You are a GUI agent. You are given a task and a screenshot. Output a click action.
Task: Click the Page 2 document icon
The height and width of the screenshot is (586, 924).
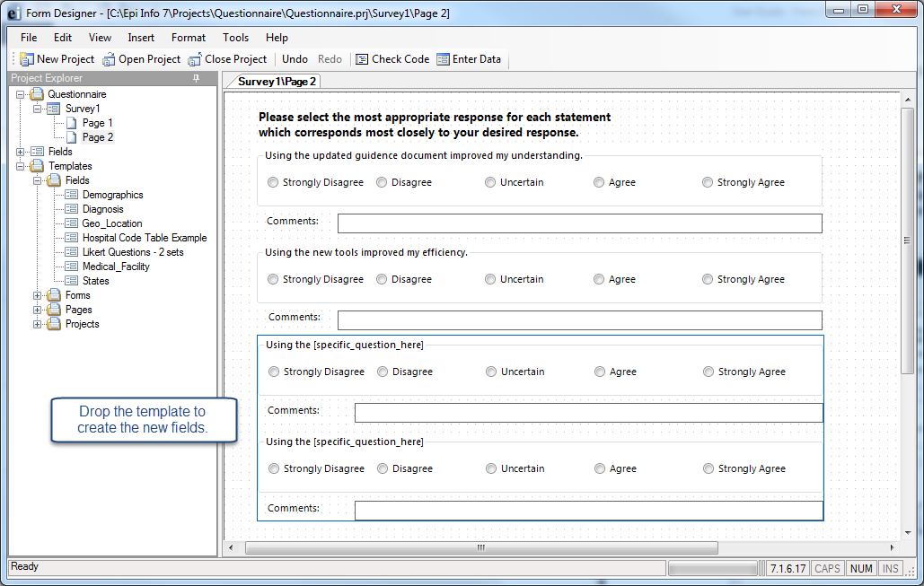[71, 137]
